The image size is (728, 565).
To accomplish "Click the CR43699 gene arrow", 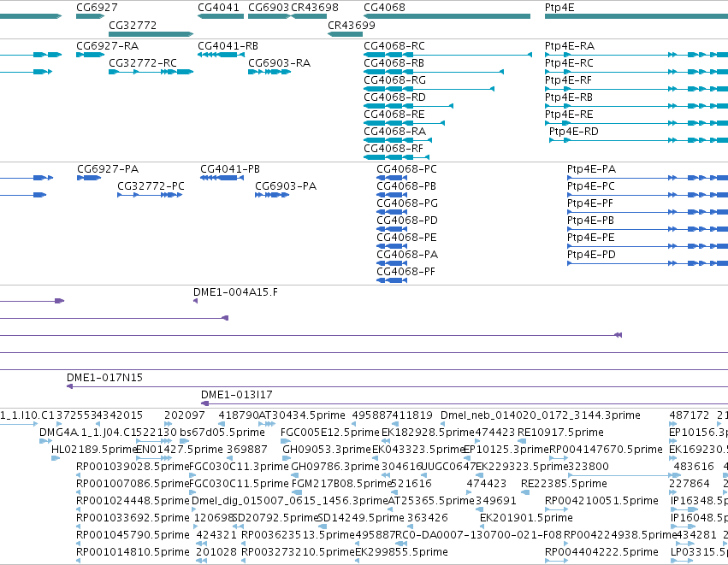I will point(345,34).
